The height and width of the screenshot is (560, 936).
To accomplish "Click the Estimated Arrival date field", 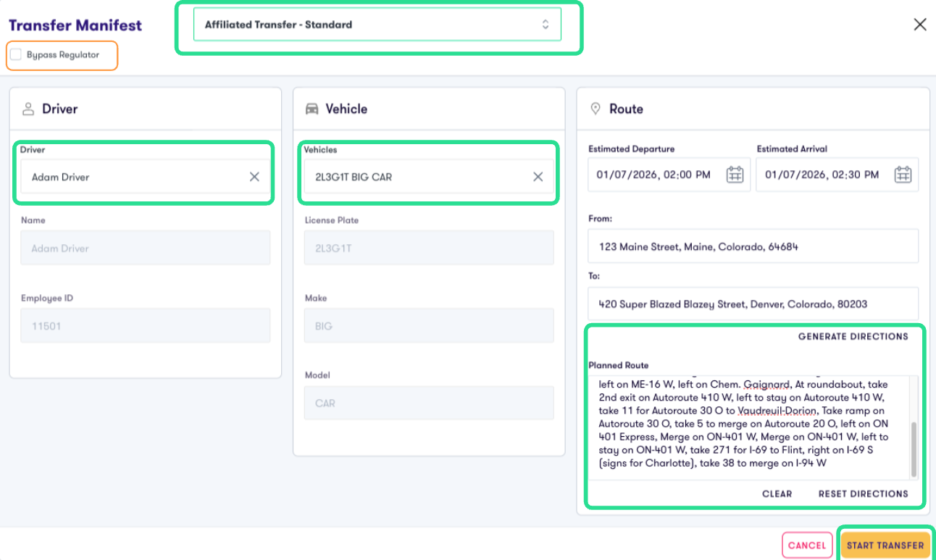I will (x=837, y=175).
